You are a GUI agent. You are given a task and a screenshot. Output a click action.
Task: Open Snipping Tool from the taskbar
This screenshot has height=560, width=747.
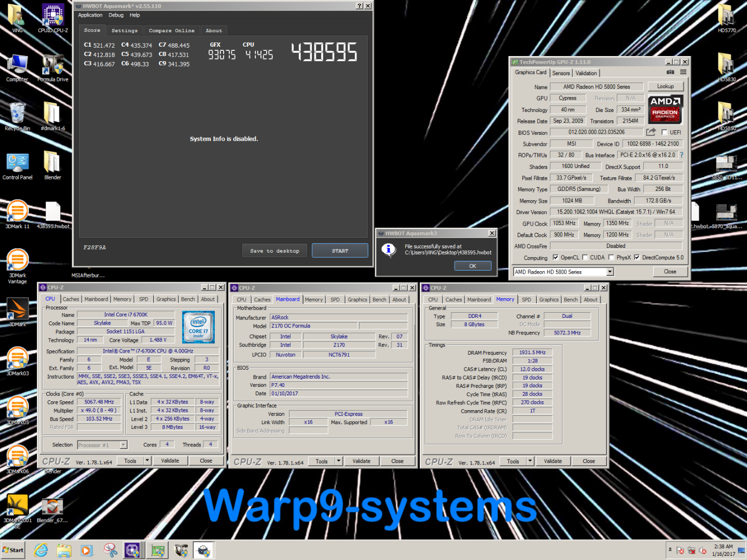(110, 550)
